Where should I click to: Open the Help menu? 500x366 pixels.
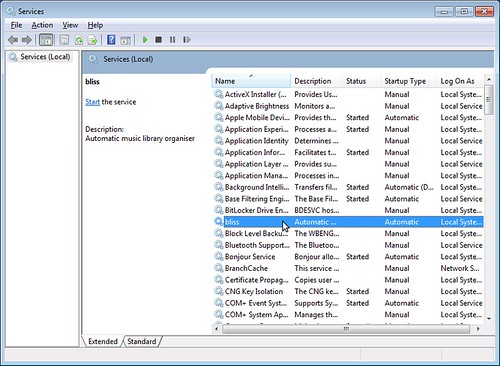95,25
